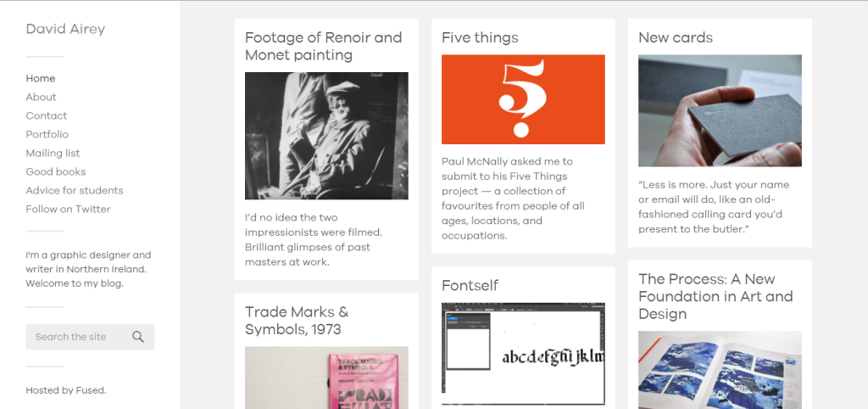Click the David Airey site title

coord(65,29)
